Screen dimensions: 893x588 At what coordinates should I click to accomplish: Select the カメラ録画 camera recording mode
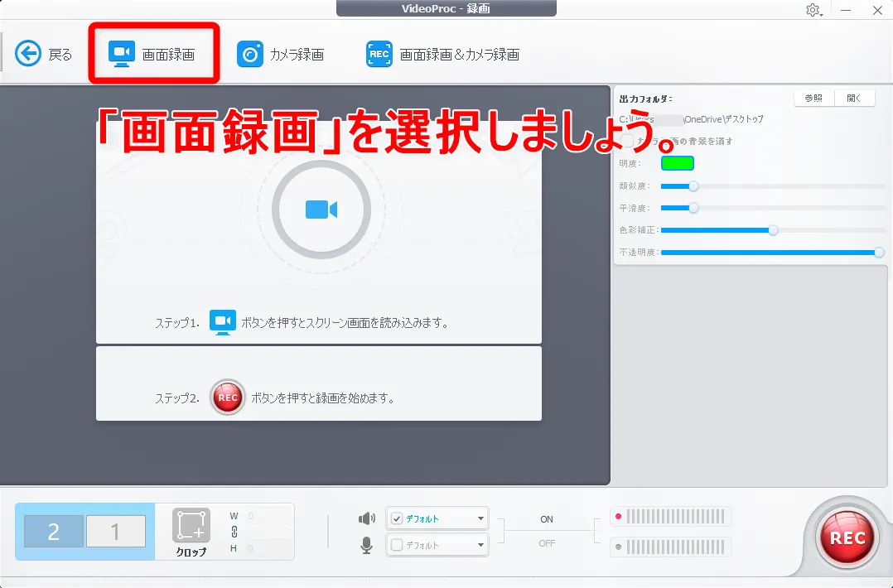(x=280, y=54)
